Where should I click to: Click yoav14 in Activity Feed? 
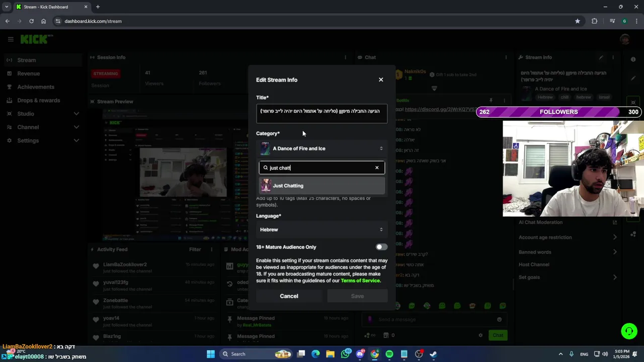(x=111, y=318)
